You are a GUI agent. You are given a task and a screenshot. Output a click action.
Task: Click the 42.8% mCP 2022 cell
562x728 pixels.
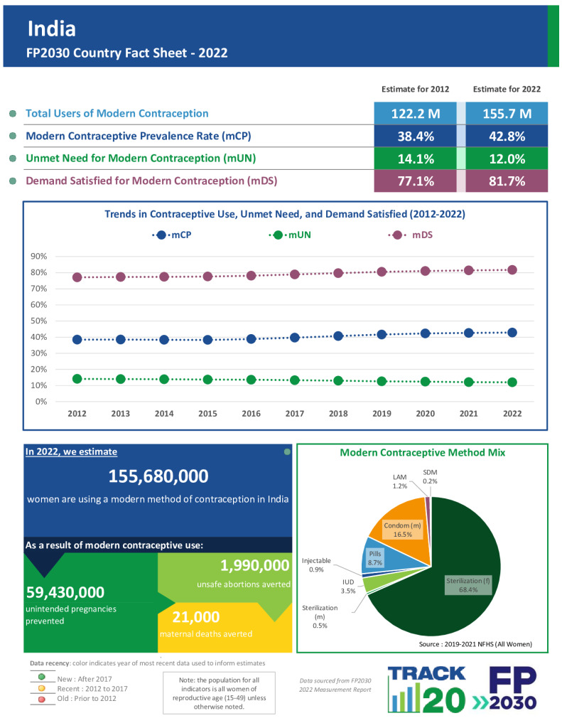[507, 136]
